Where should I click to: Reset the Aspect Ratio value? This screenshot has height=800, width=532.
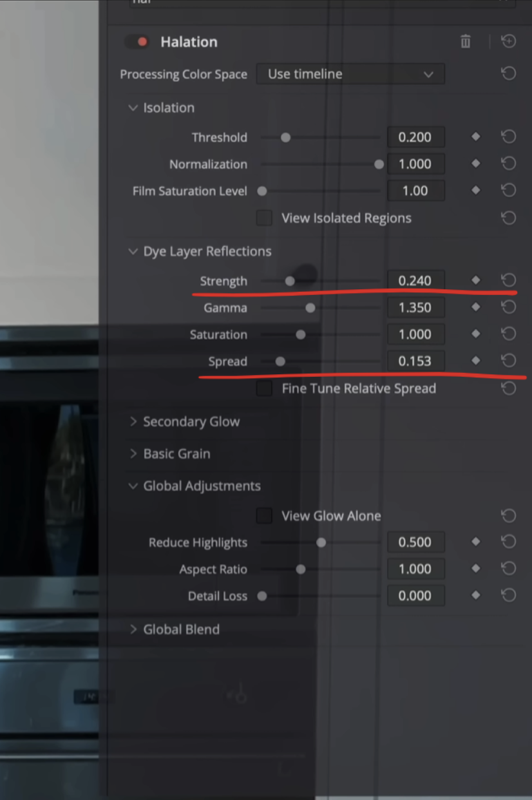508,569
